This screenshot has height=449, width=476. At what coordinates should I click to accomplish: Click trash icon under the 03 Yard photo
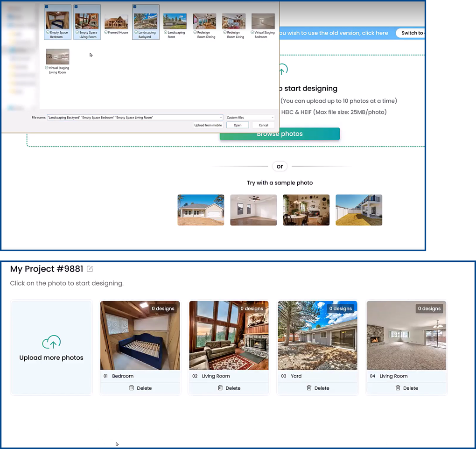pos(309,388)
